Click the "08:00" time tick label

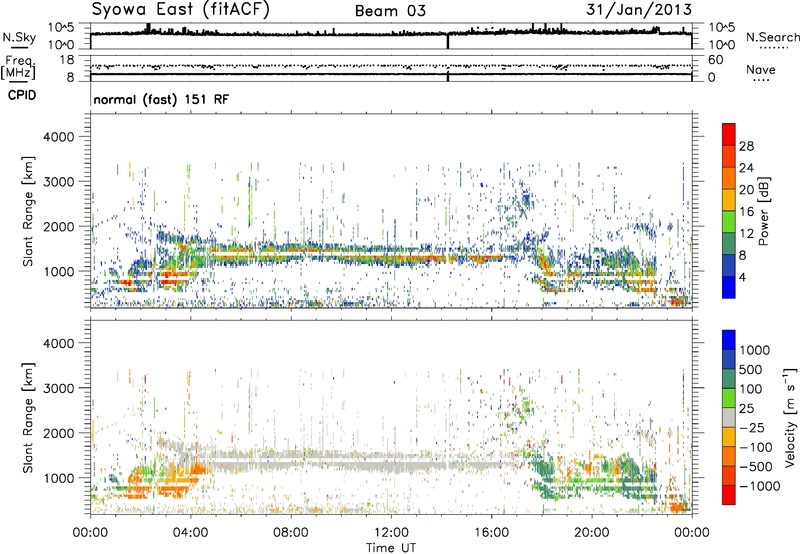[291, 533]
